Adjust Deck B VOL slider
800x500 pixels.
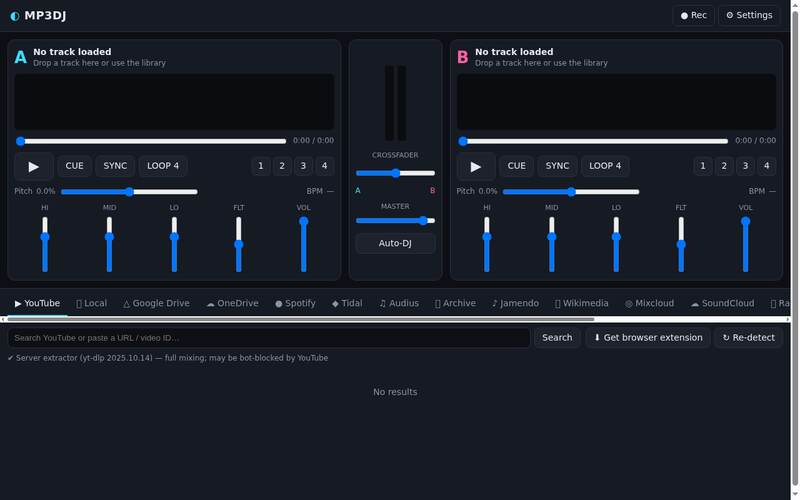(745, 244)
